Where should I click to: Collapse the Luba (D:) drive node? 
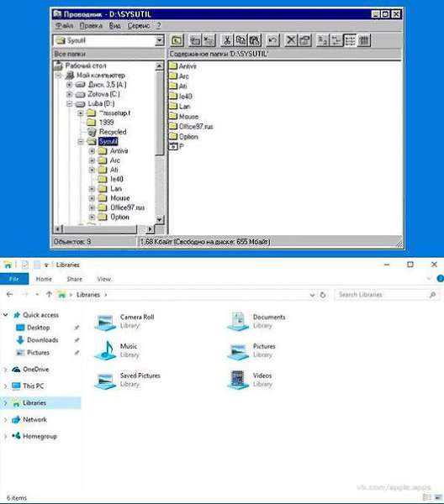pos(69,104)
